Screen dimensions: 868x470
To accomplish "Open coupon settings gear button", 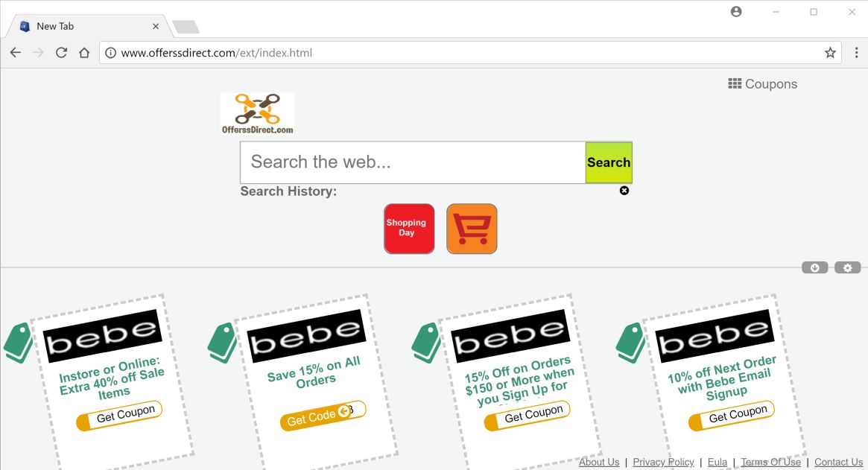I will coord(848,268).
